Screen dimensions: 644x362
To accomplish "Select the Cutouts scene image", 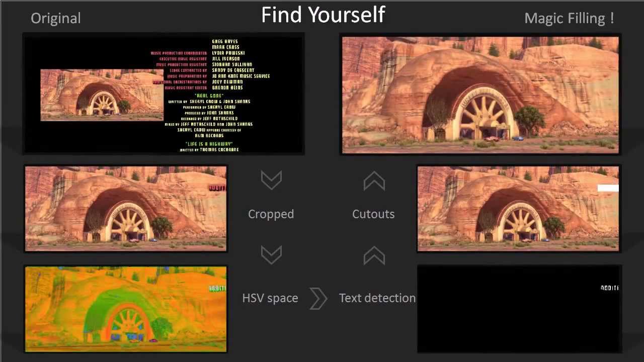I will pyautogui.click(x=519, y=208).
